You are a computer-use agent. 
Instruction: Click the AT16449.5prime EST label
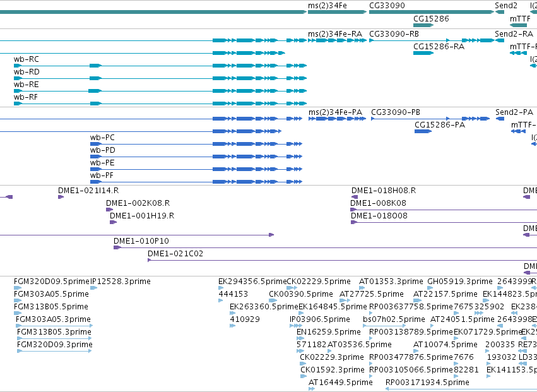341,383
